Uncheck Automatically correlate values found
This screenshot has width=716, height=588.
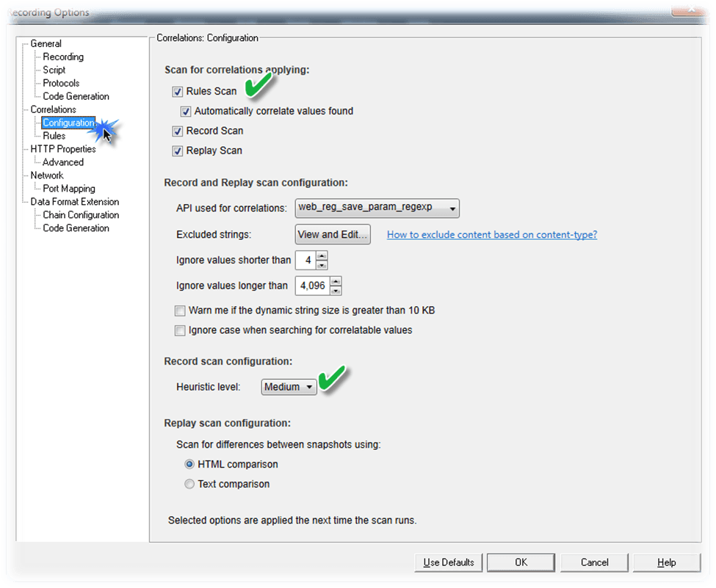186,111
